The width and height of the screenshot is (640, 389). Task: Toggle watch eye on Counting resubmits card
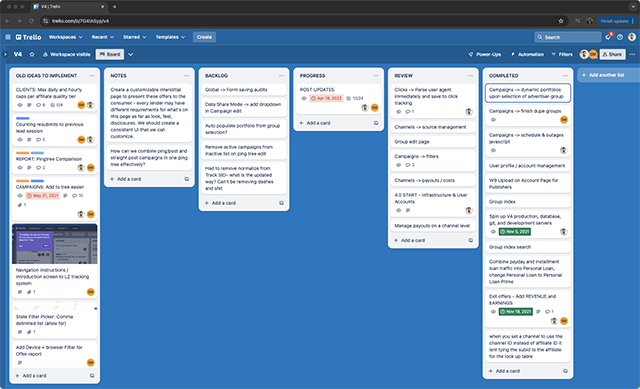pyautogui.click(x=20, y=140)
